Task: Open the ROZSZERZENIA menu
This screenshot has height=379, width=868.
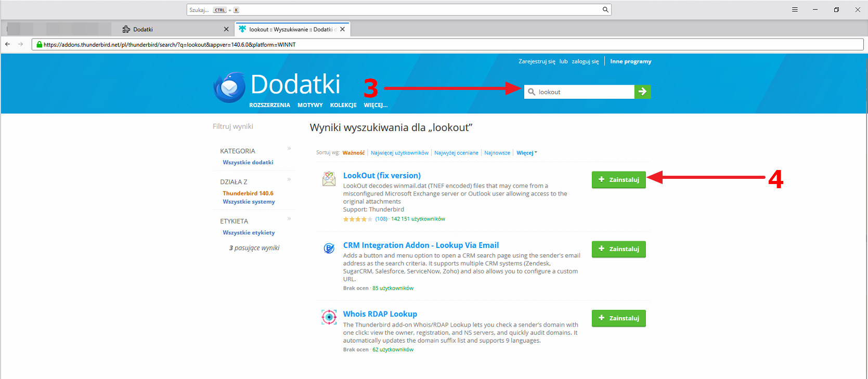Action: tap(269, 105)
